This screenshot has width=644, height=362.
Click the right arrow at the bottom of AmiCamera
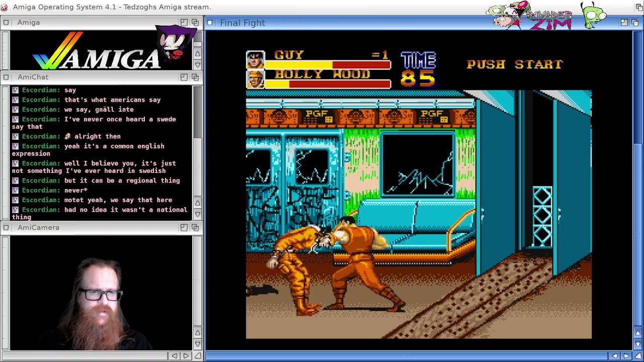[x=186, y=356]
